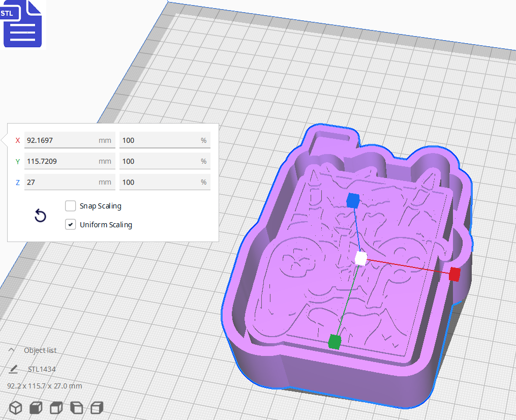Image resolution: width=516 pixels, height=420 pixels.
Task: Enable Snap Scaling
Action: 70,206
